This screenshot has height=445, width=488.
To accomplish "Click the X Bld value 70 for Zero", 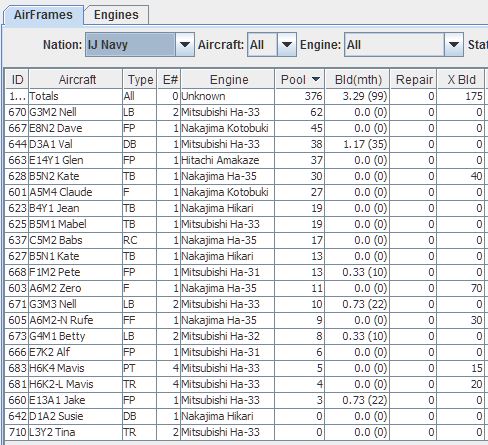I will (461, 288).
